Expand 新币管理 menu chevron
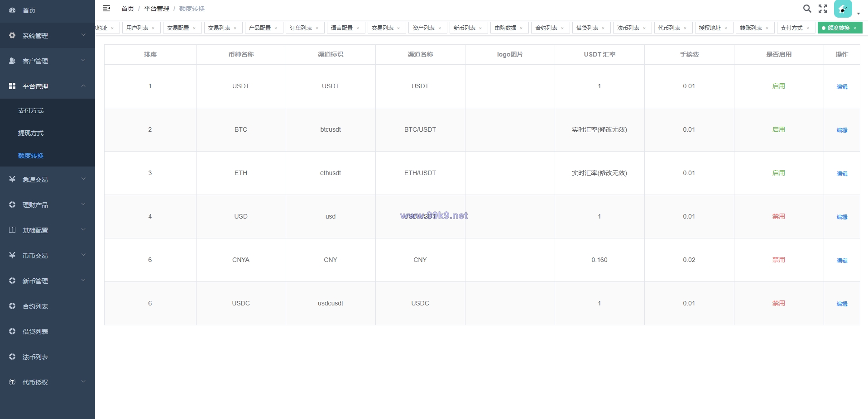 tap(83, 280)
